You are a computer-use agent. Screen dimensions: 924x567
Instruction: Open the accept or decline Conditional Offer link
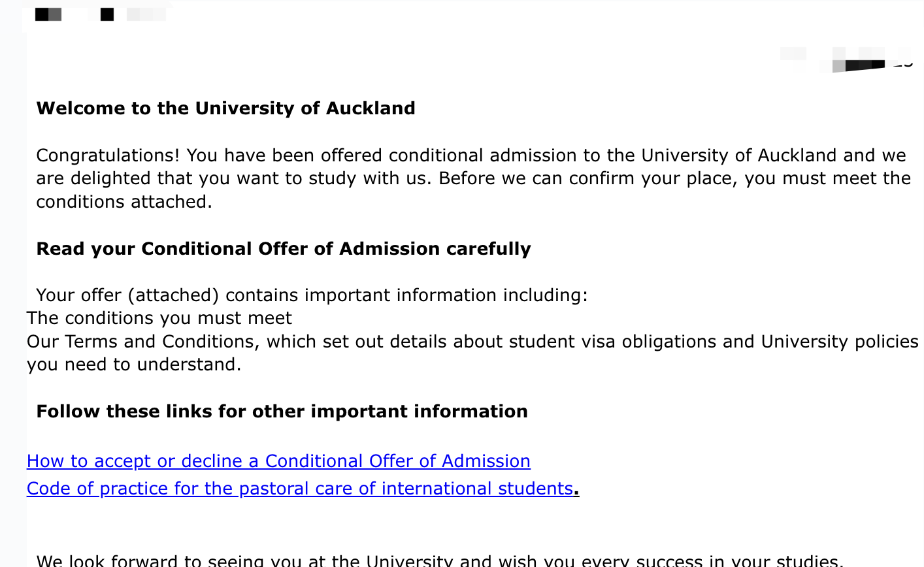point(278,461)
